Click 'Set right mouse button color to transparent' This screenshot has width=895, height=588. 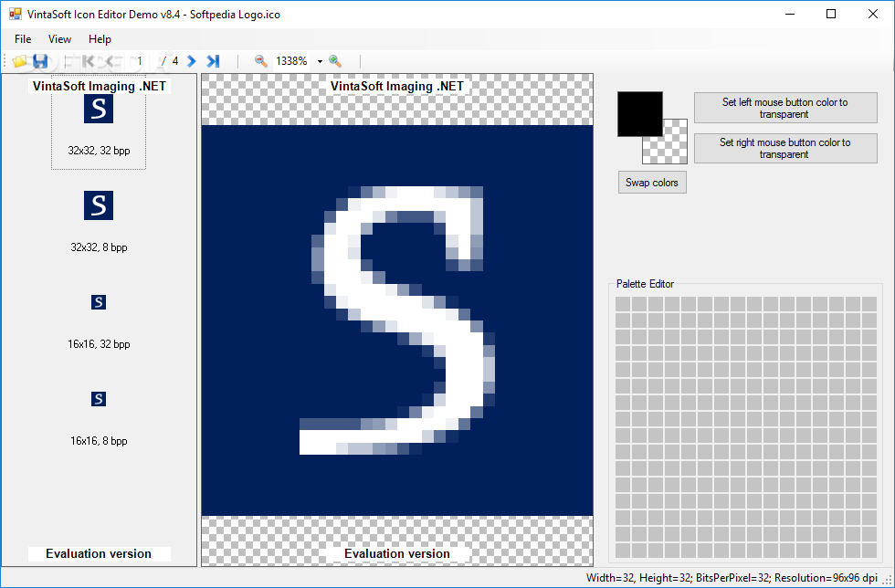[x=785, y=149]
